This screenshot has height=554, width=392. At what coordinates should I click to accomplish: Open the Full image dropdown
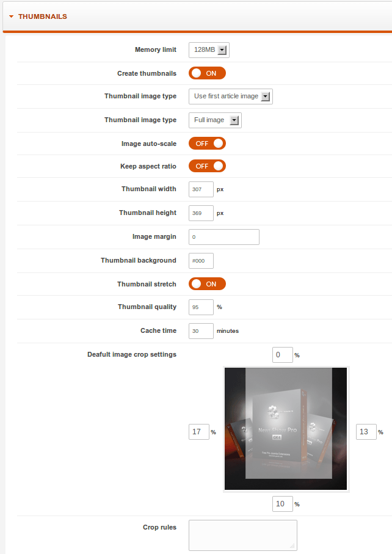(215, 120)
